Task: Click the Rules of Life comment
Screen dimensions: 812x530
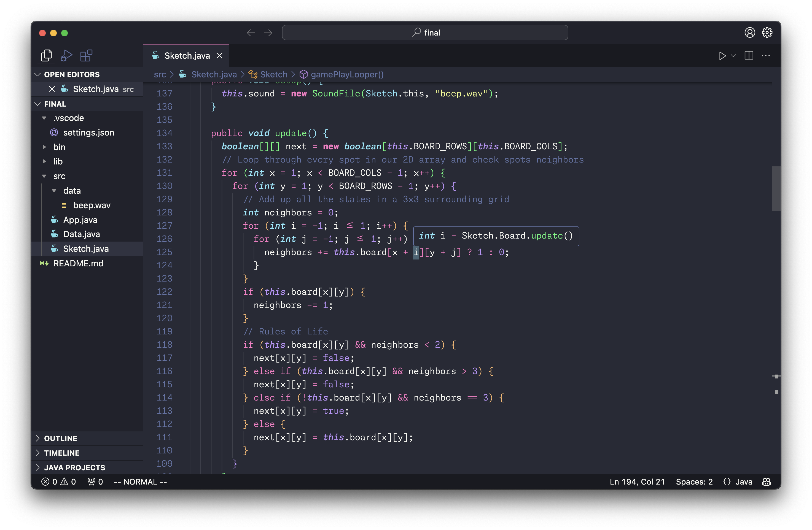Action: 286,331
